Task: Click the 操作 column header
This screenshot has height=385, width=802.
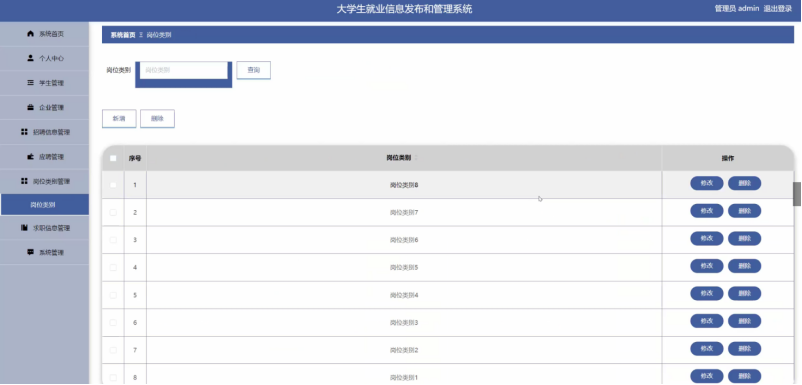Action: [727, 158]
